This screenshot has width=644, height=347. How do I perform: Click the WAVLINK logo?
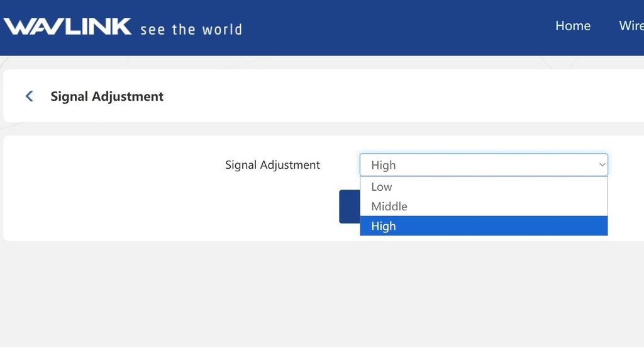68,26
